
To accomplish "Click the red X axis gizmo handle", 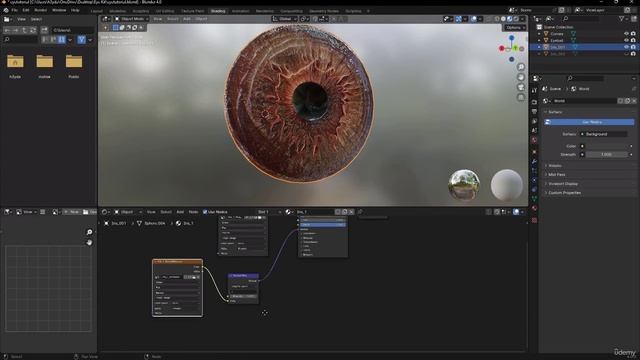I will [x=502, y=49].
